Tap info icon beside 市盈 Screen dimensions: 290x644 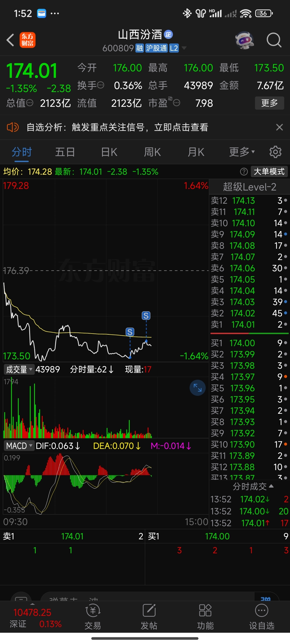177,103
